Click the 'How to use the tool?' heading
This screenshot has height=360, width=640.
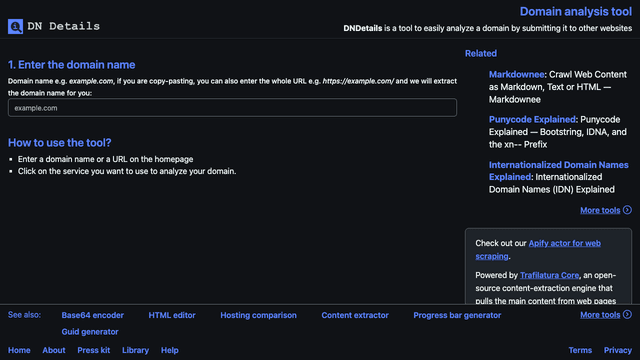[60, 142]
